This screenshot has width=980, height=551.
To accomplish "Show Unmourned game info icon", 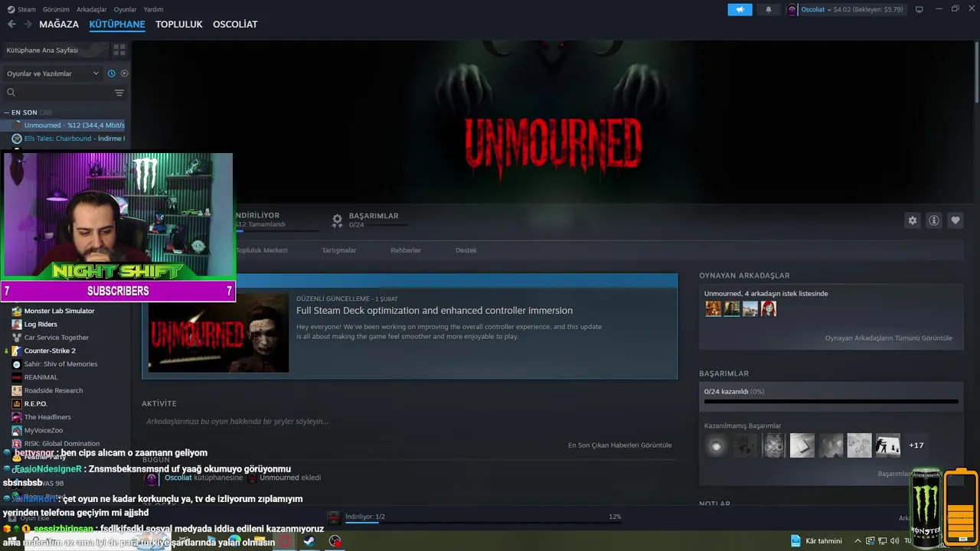I will click(x=934, y=220).
